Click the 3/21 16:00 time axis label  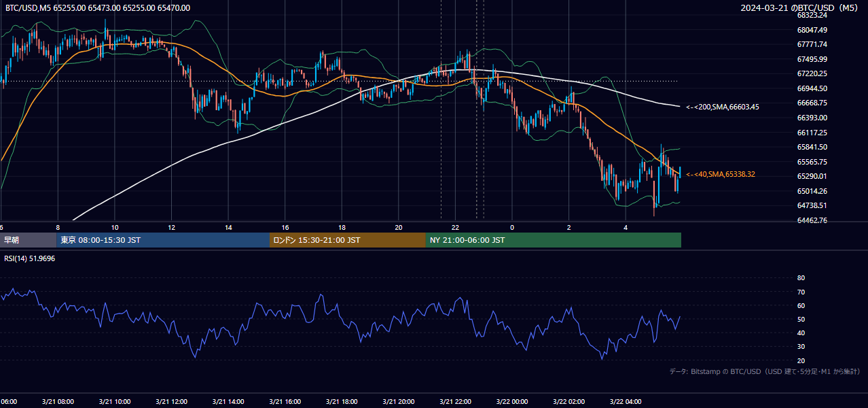[x=285, y=401]
